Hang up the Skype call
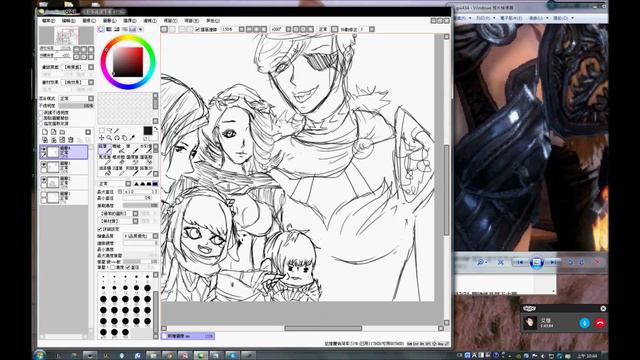Viewport: 640px width, 360px height. click(600, 323)
